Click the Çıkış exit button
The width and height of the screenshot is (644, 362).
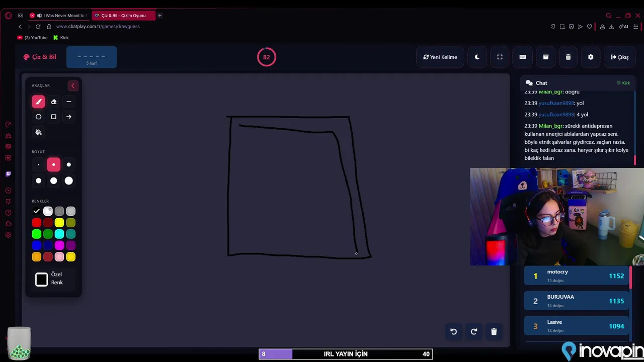point(619,57)
